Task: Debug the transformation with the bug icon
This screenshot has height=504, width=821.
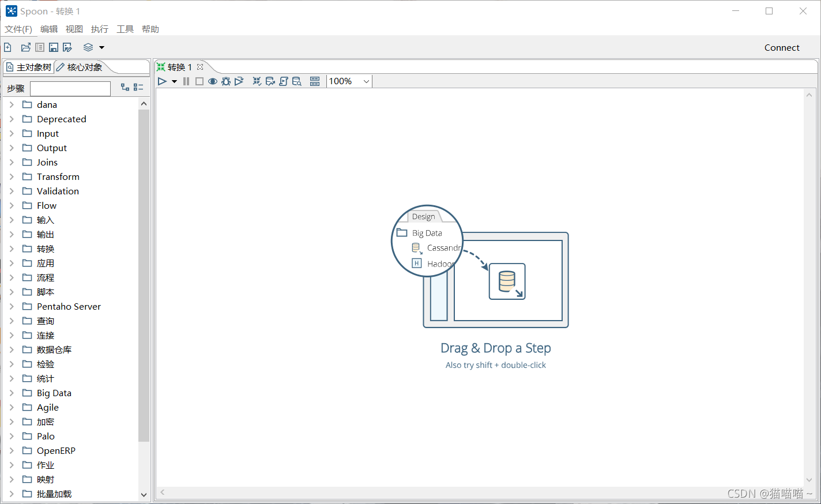Action: coord(226,81)
